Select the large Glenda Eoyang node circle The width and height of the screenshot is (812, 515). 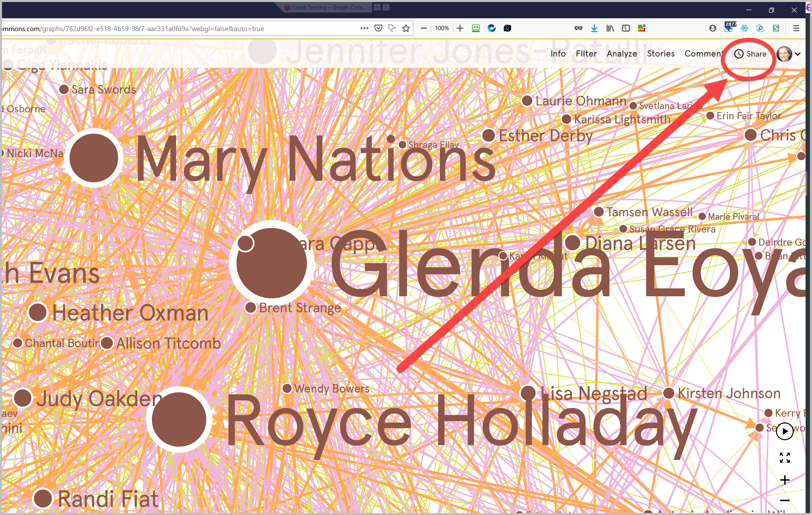click(271, 263)
